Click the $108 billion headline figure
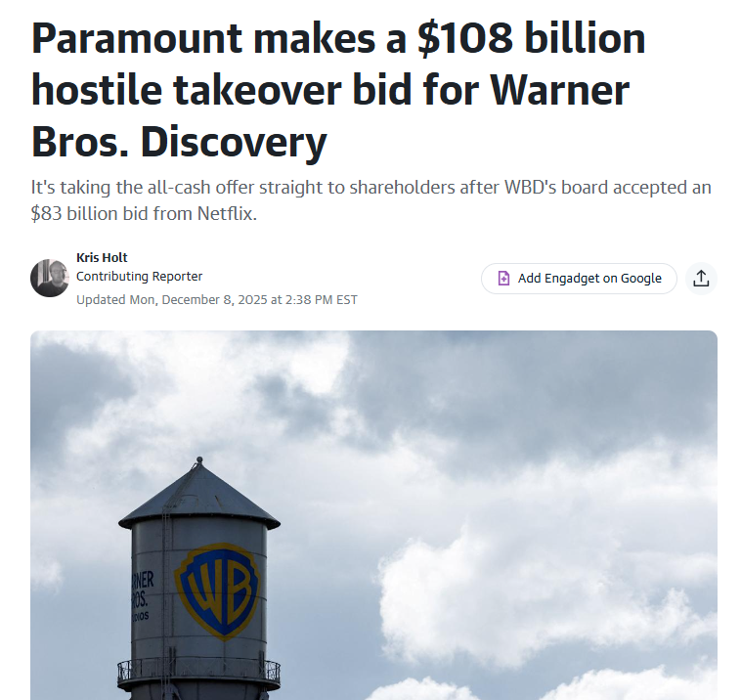This screenshot has height=700, width=741. point(532,39)
